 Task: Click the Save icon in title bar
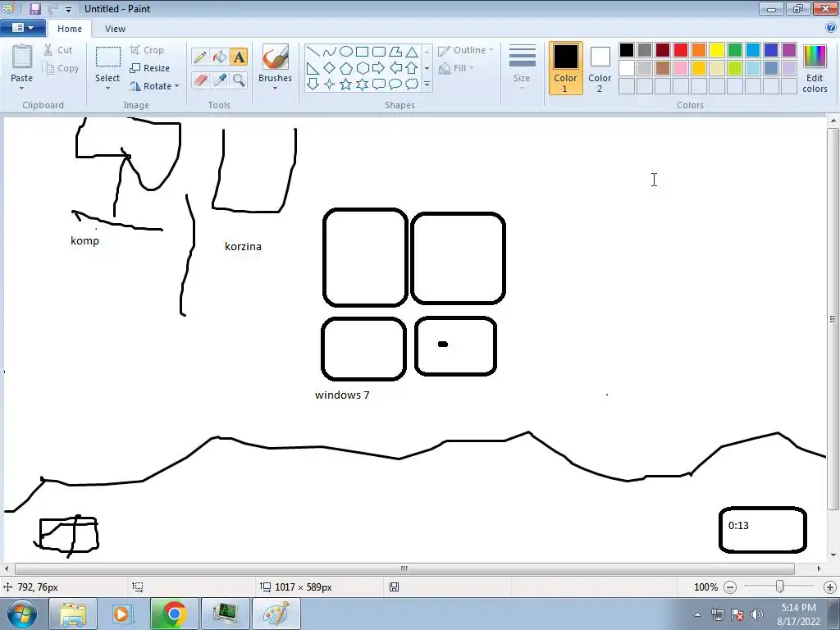tap(35, 8)
